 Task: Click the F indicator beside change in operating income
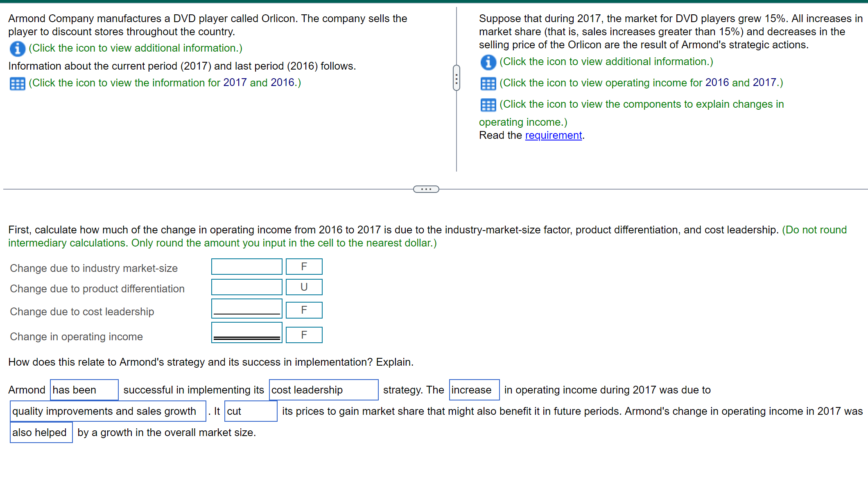pyautogui.click(x=304, y=334)
